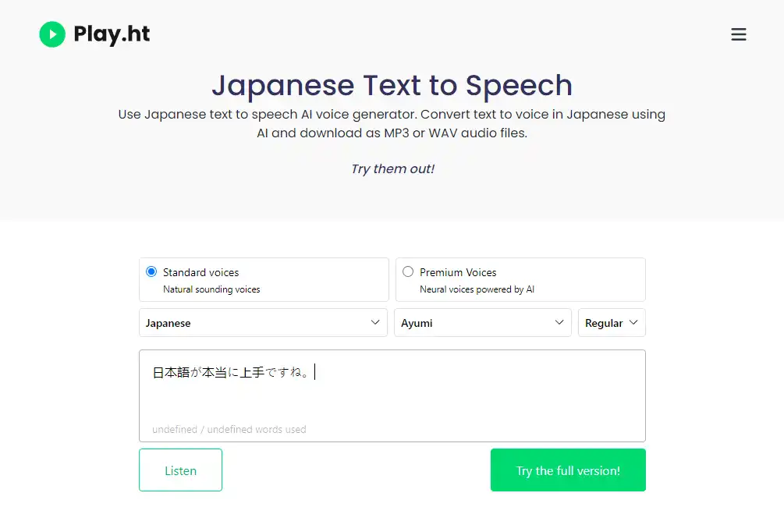The width and height of the screenshot is (784, 532).
Task: Click the chevron arrow beside Ayumi
Action: 559,322
